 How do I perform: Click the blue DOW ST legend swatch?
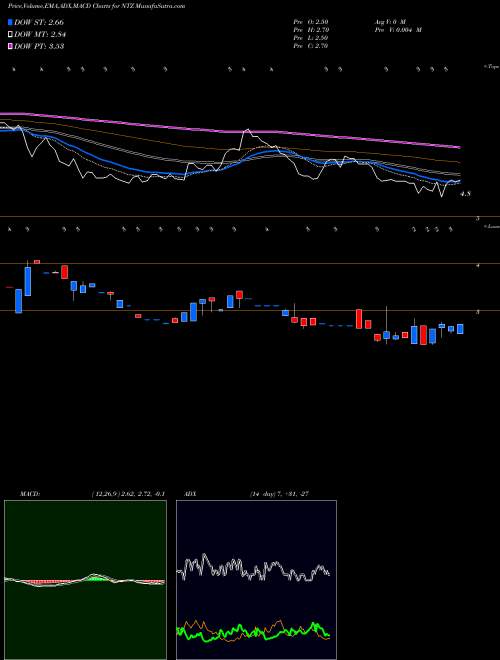point(10,22)
